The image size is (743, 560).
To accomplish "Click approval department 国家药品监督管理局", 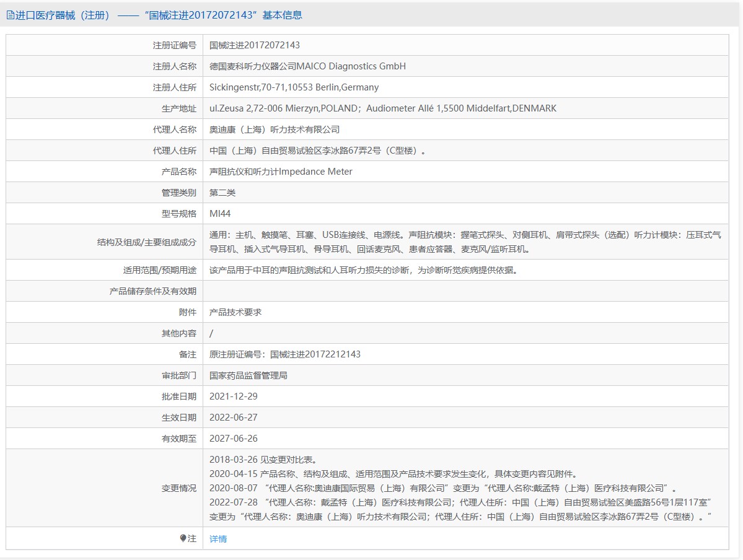I will [x=248, y=375].
